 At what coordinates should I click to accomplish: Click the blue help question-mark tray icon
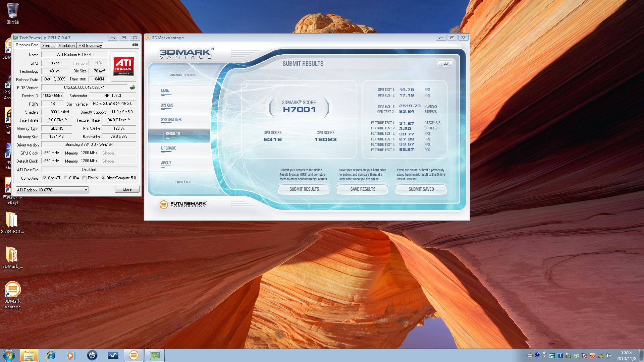537,355
